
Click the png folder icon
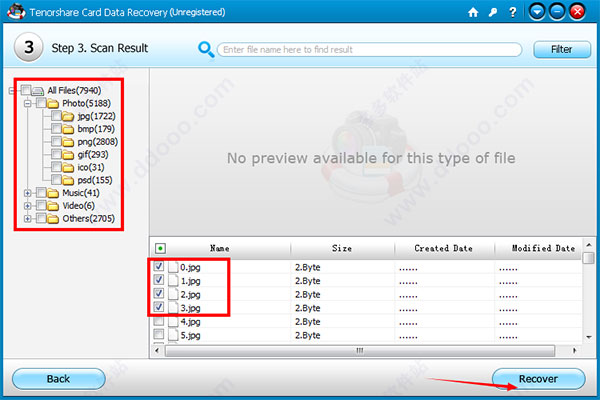[x=68, y=142]
